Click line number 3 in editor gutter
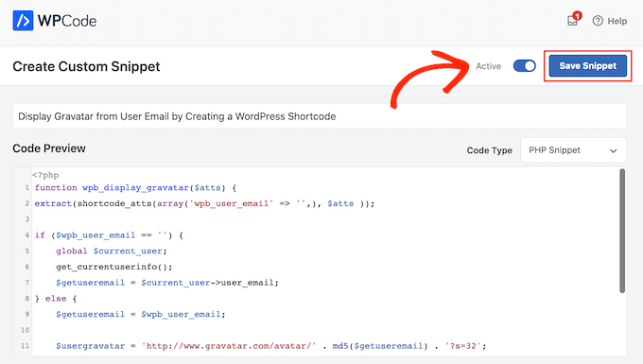Viewport: 643px width, 364px height. pyautogui.click(x=27, y=219)
